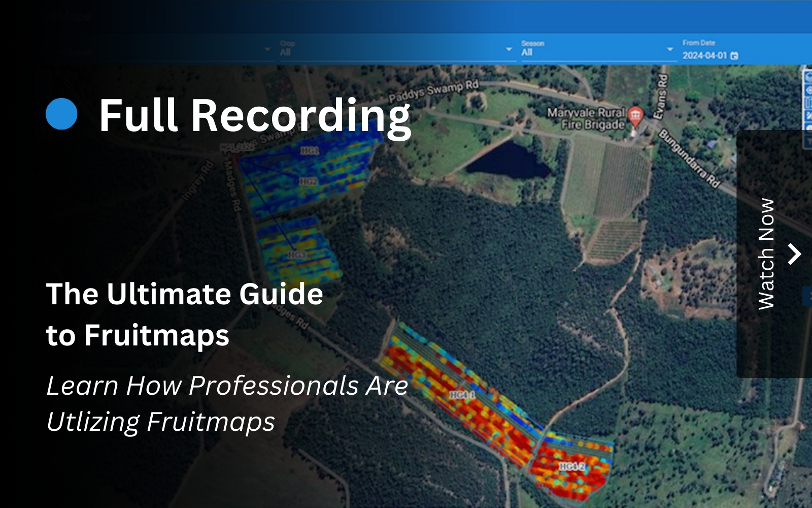Screen dimensions: 812x508
Task: Click the Watch Now chevron arrow
Action: tap(794, 253)
